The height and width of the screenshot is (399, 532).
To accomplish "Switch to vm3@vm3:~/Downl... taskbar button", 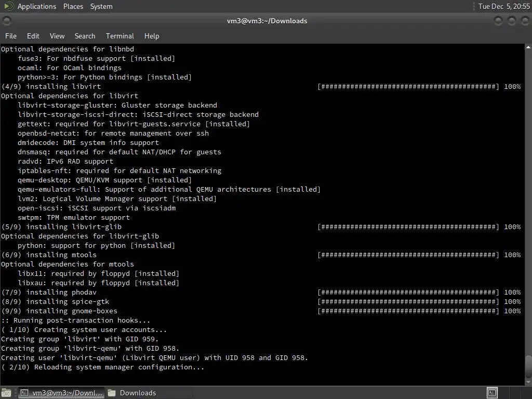I will click(x=61, y=393).
